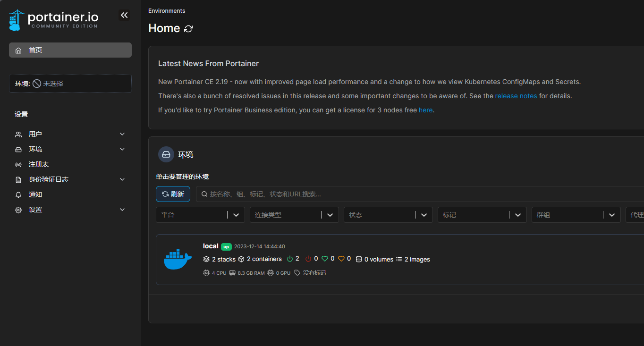The height and width of the screenshot is (346, 644).
Task: Click the home icon beside 首页
Action: pyautogui.click(x=18, y=50)
